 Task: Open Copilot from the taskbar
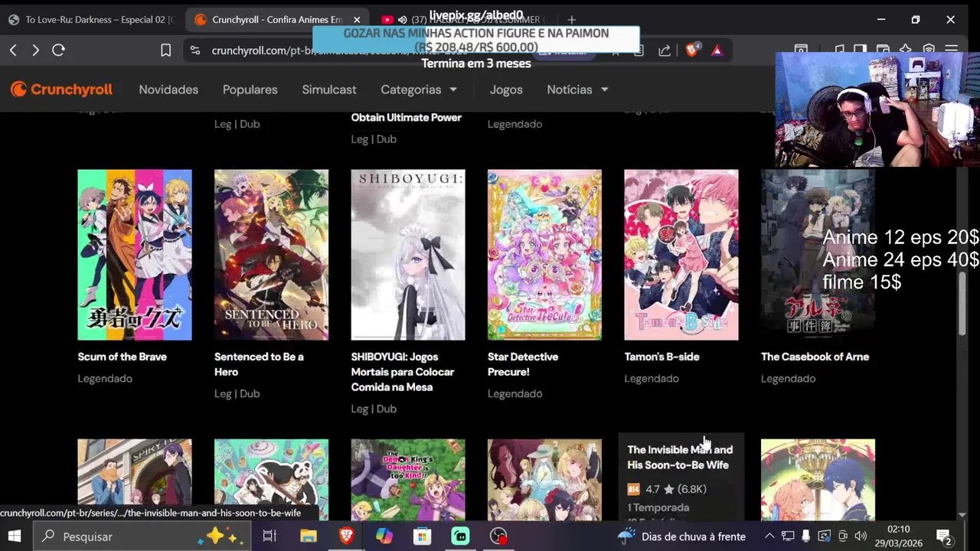coord(384,536)
